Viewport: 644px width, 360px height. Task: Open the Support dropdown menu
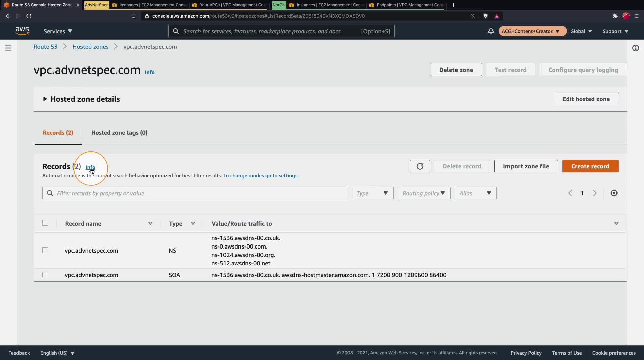coord(615,31)
